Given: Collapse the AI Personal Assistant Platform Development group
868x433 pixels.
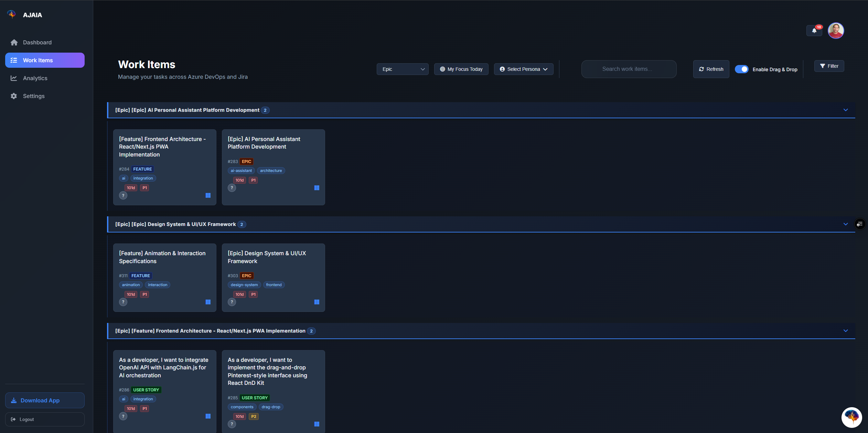Looking at the screenshot, I should click(x=846, y=110).
